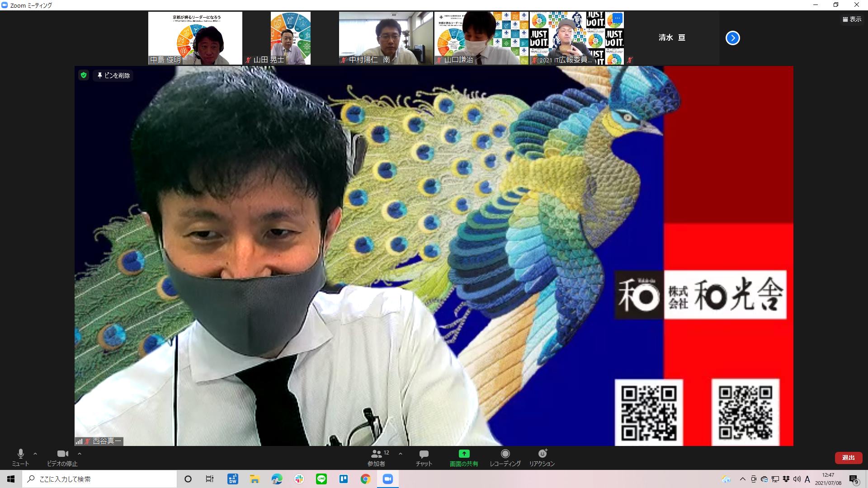Open LINE from taskbar

[x=321, y=479]
